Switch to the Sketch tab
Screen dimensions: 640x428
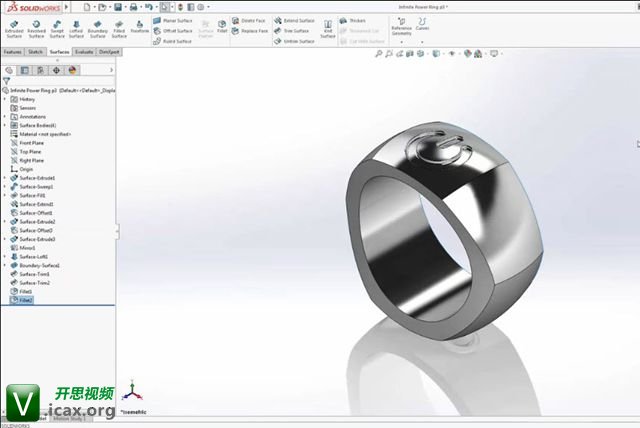[35, 51]
